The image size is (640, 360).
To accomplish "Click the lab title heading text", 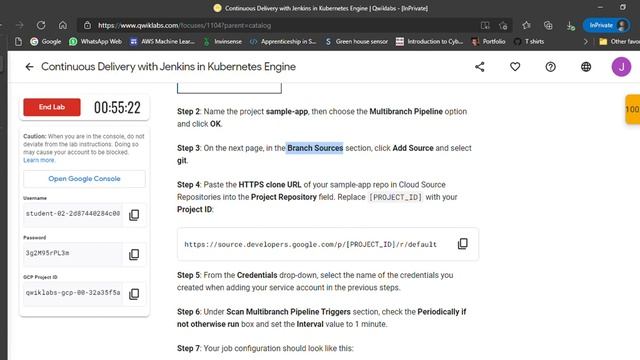I will [x=168, y=67].
